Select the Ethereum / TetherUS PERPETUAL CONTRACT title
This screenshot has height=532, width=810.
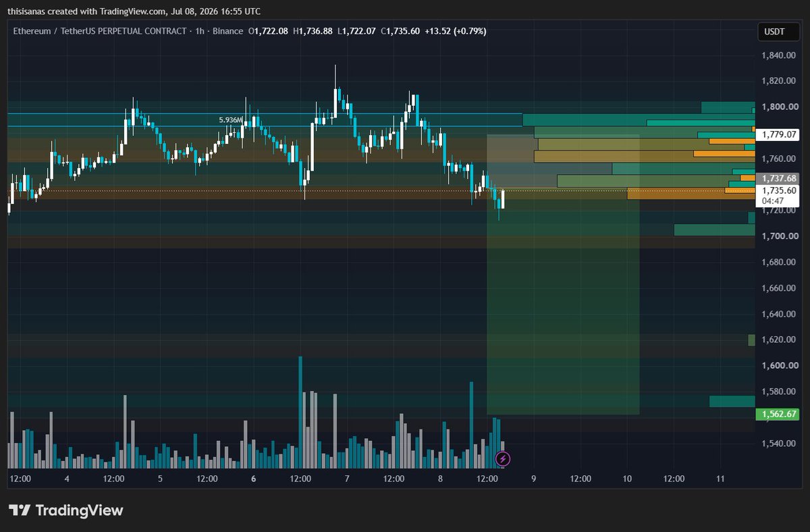99,31
